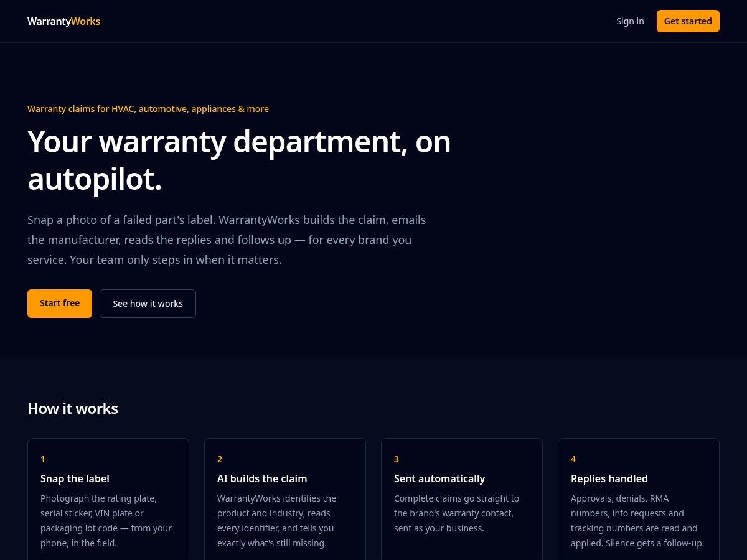Click the headline 'Your warranty department, on autopilot.'

(239, 160)
